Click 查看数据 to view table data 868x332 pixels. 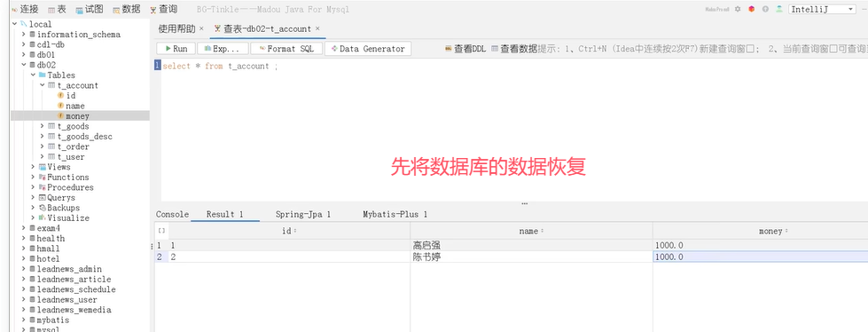click(514, 49)
